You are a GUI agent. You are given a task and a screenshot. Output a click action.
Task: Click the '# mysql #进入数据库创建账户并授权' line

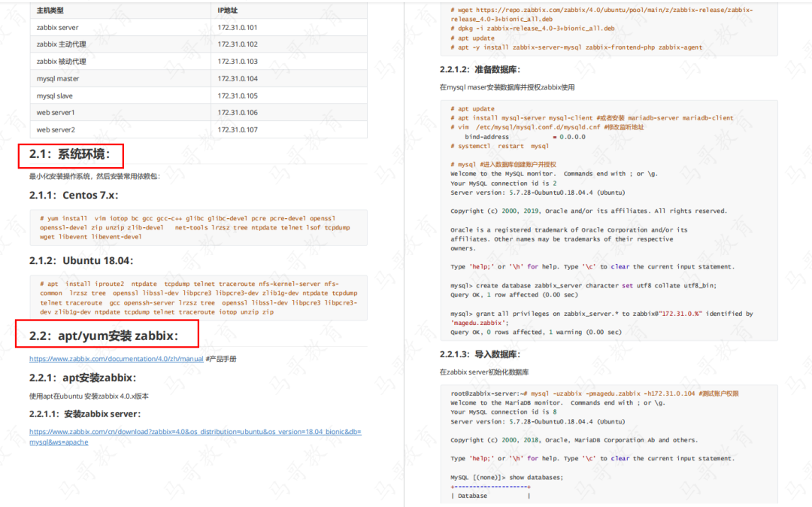click(503, 165)
